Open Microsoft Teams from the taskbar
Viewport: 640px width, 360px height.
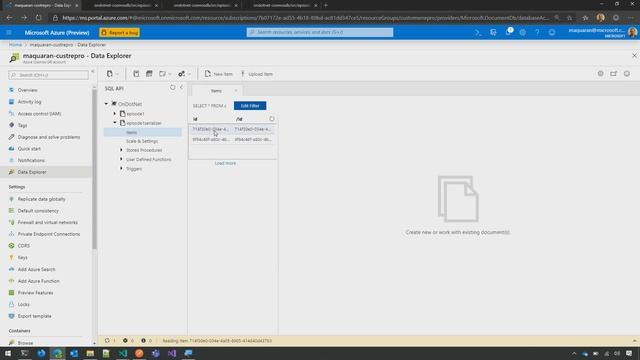156,353
